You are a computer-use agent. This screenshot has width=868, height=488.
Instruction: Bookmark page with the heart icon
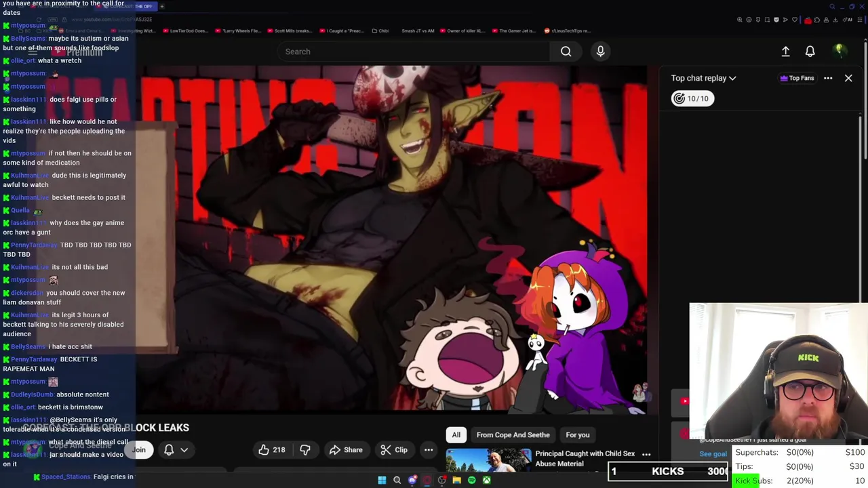tap(795, 20)
